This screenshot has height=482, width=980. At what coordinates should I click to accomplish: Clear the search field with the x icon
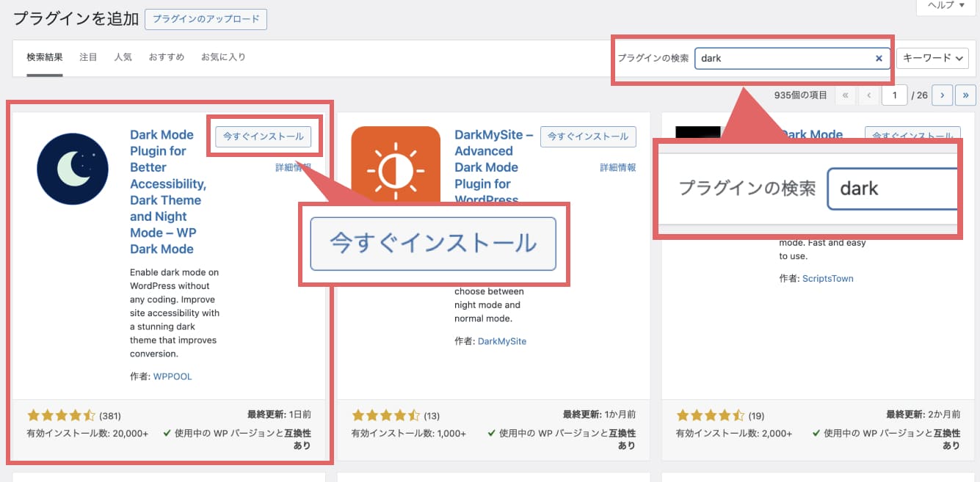pos(879,59)
